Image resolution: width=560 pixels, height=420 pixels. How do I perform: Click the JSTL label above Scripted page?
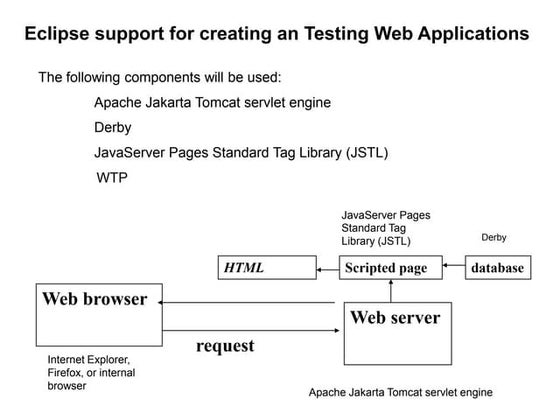tap(386, 228)
